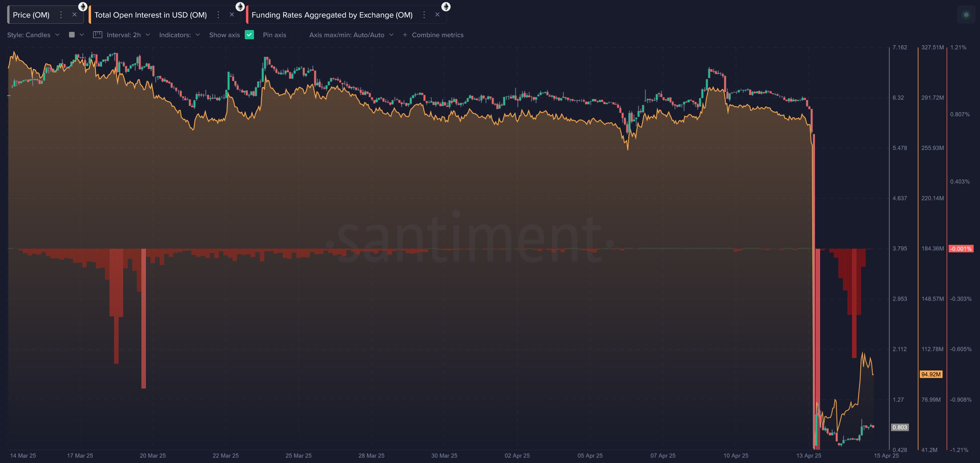Enable the Pin axis checkbox

(x=295, y=34)
